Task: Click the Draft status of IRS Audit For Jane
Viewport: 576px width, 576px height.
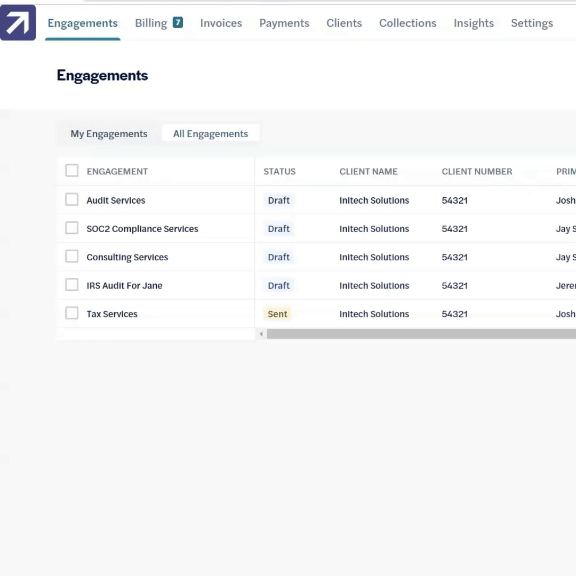Action: pyautogui.click(x=279, y=286)
